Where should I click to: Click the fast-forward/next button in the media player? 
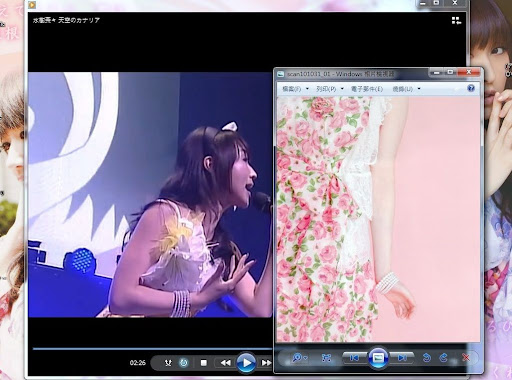266,362
